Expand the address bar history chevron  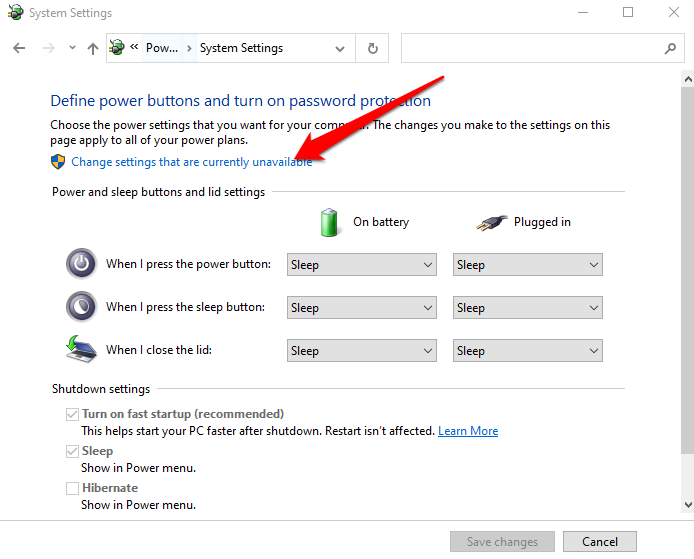click(x=342, y=48)
